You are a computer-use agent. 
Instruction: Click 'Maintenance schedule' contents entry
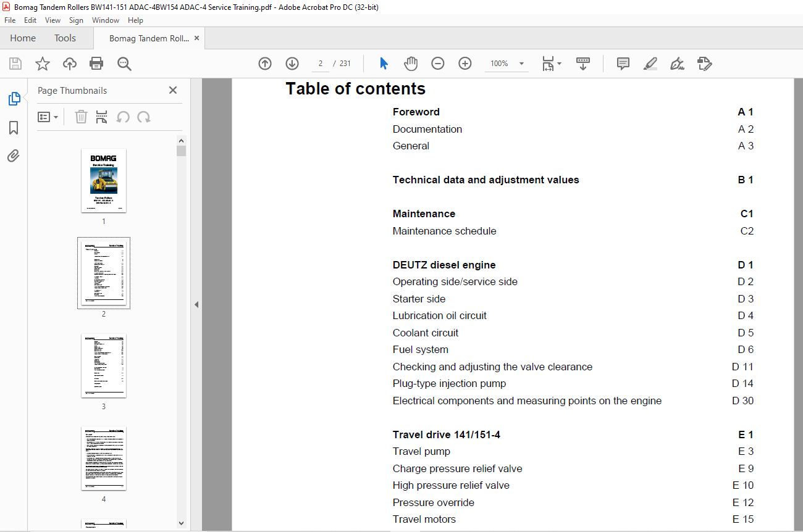pyautogui.click(x=445, y=231)
